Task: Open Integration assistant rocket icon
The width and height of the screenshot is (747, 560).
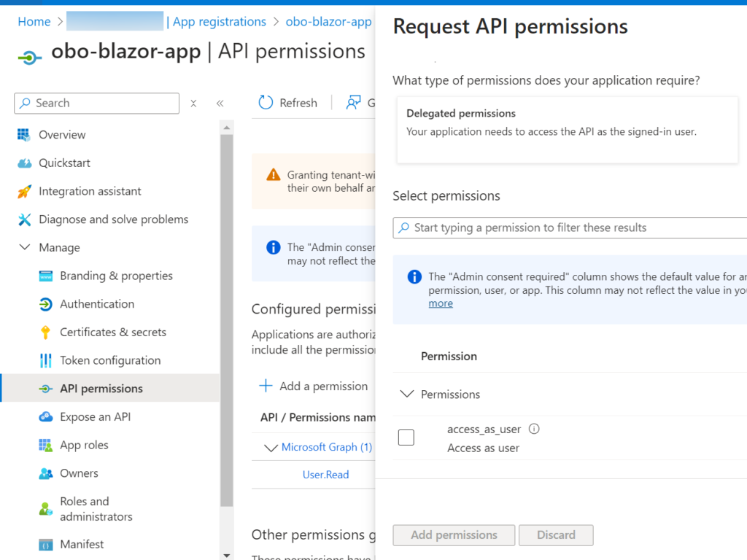Action: 24,192
